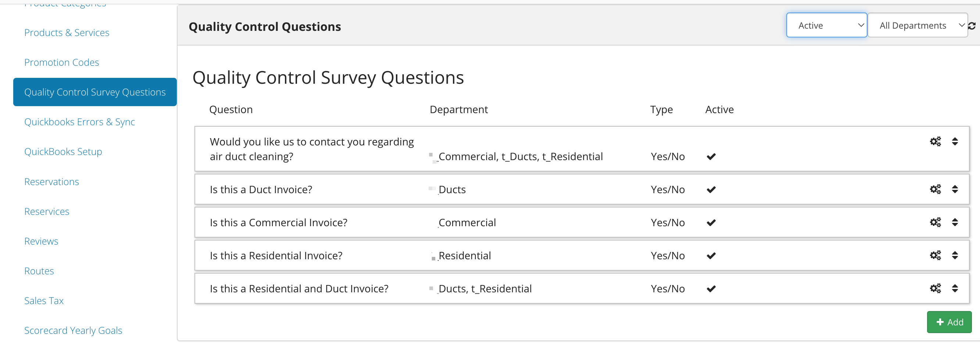Open gear for Residential and Duct Invoice

[935, 288]
